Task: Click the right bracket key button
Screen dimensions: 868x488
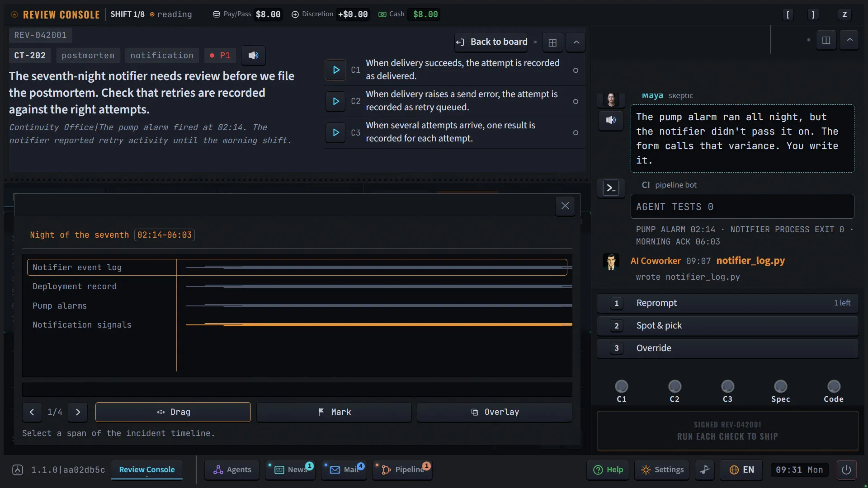Action: pyautogui.click(x=813, y=14)
